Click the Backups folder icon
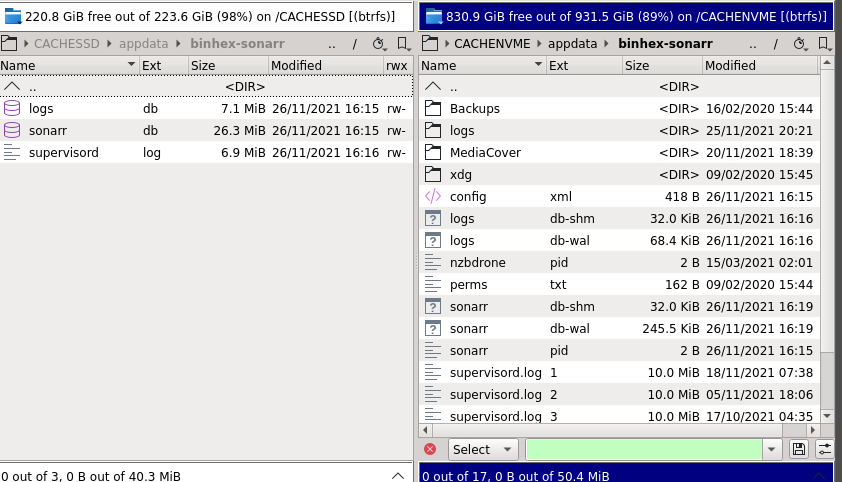 pos(433,108)
